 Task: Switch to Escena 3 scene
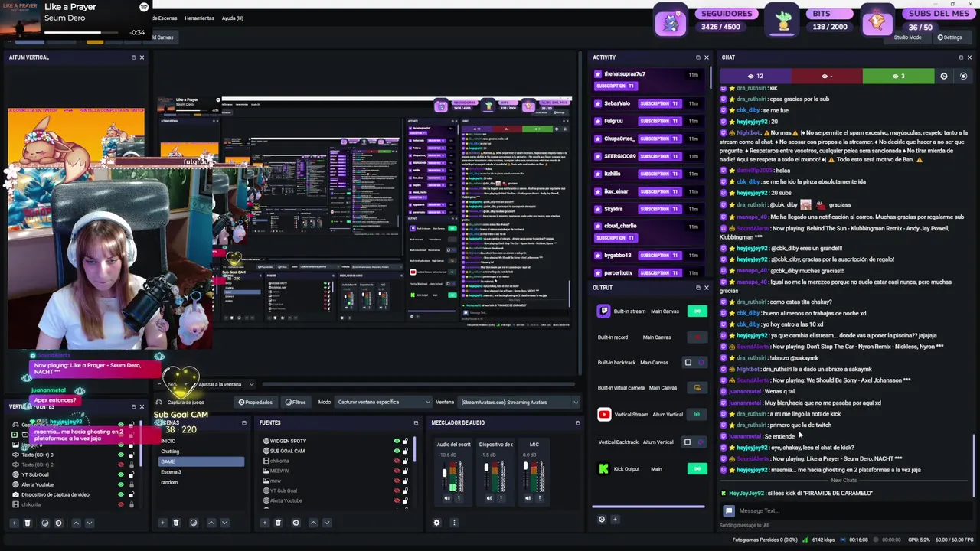[201, 472]
